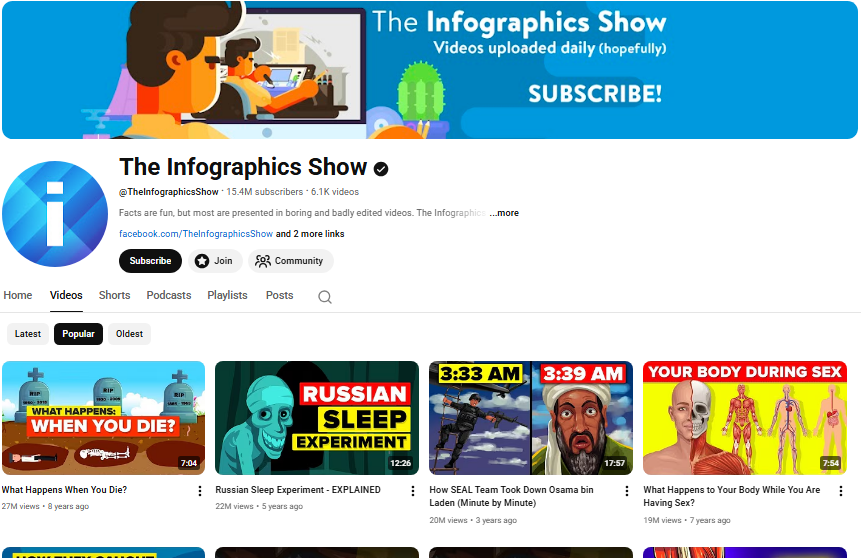861x558 pixels.
Task: Open title 'How SEAL Team Took Down Osama bin Laden'
Action: tap(511, 496)
